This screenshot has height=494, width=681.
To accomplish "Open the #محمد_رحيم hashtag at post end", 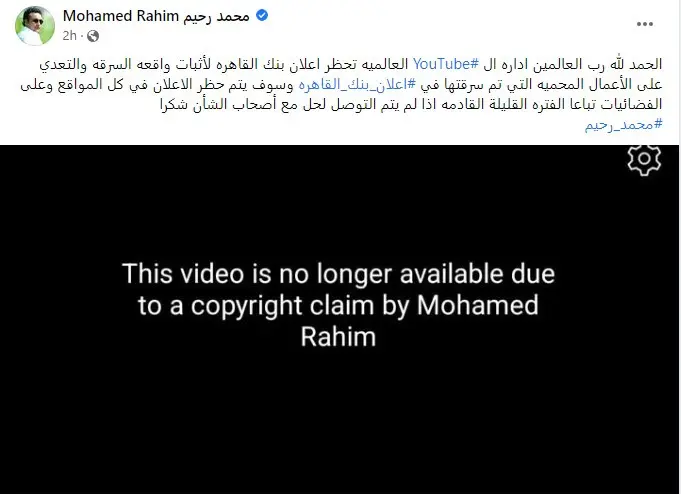I will click(x=624, y=125).
